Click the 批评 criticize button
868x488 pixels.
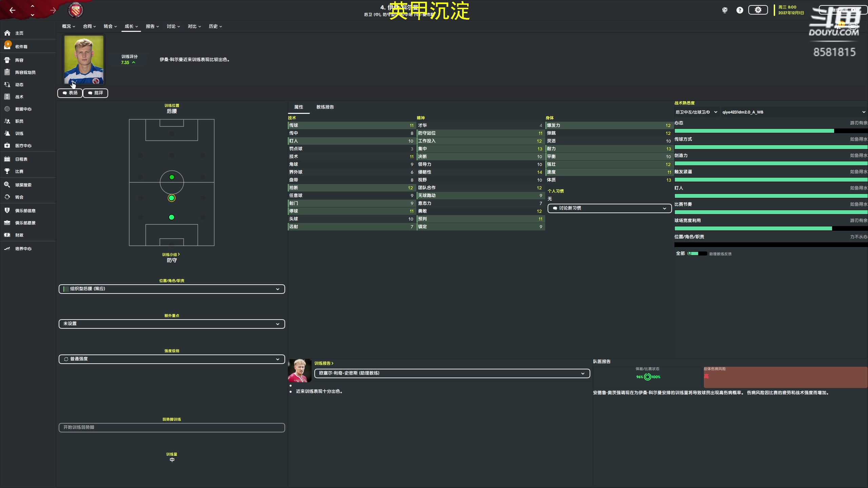tap(95, 93)
